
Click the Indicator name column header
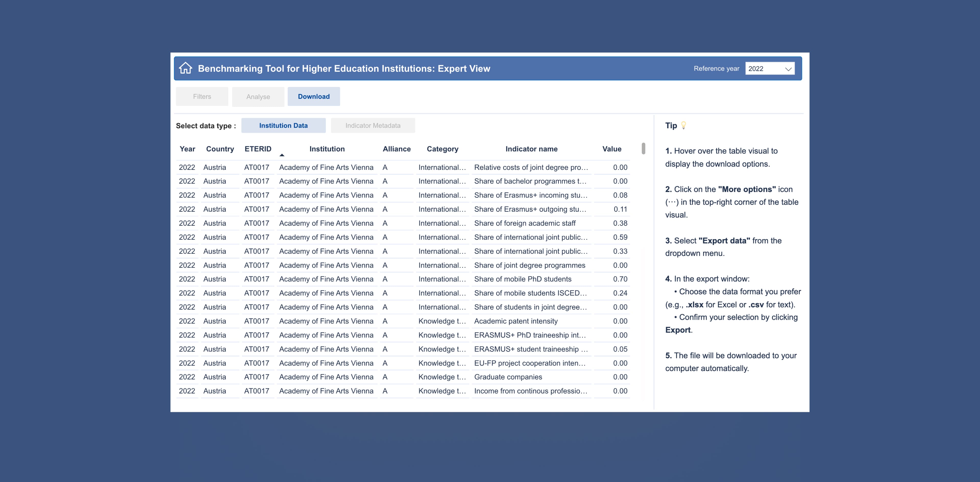coord(531,149)
